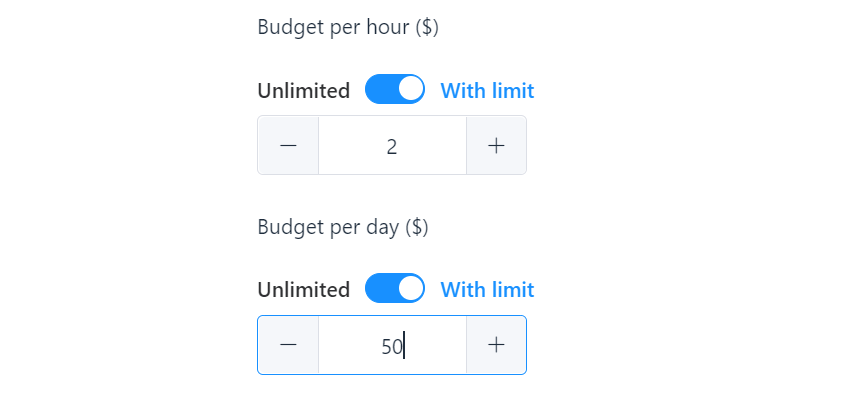
Task: Focus the budget per hour number field
Action: click(392, 146)
